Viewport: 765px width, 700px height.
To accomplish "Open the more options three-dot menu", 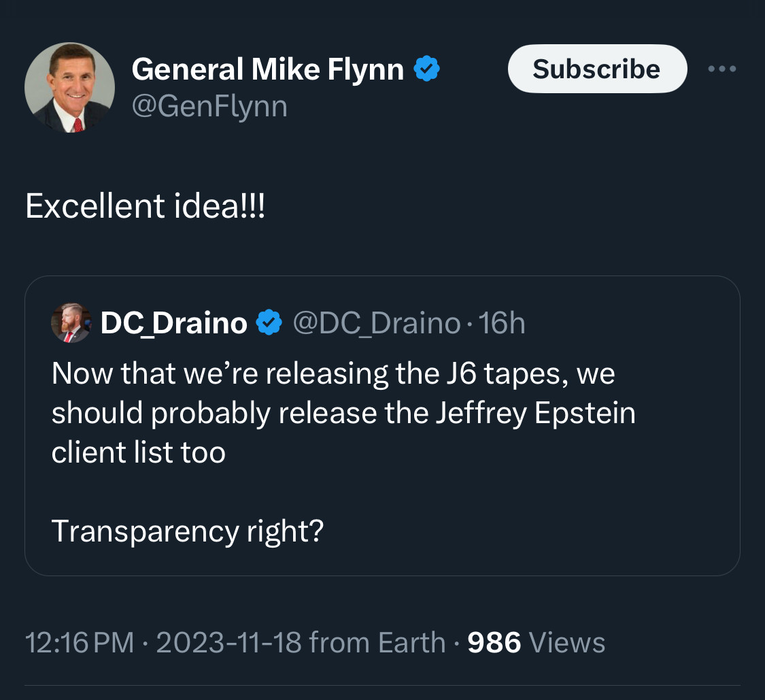I will click(721, 69).
